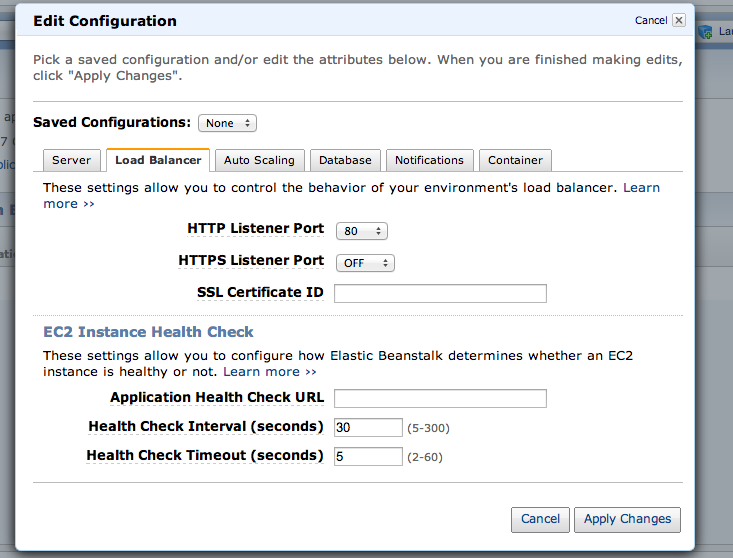Open health check Learn more link
Screen dimensions: 733x558
[261, 371]
